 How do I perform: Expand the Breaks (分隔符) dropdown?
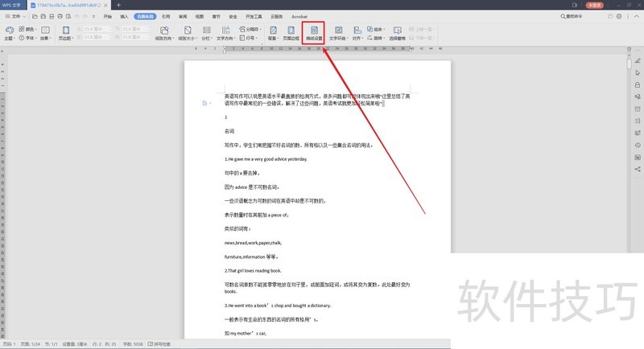250,29
